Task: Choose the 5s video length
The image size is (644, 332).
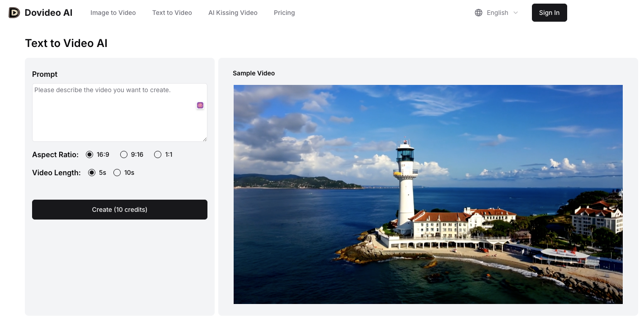Action: [x=92, y=173]
